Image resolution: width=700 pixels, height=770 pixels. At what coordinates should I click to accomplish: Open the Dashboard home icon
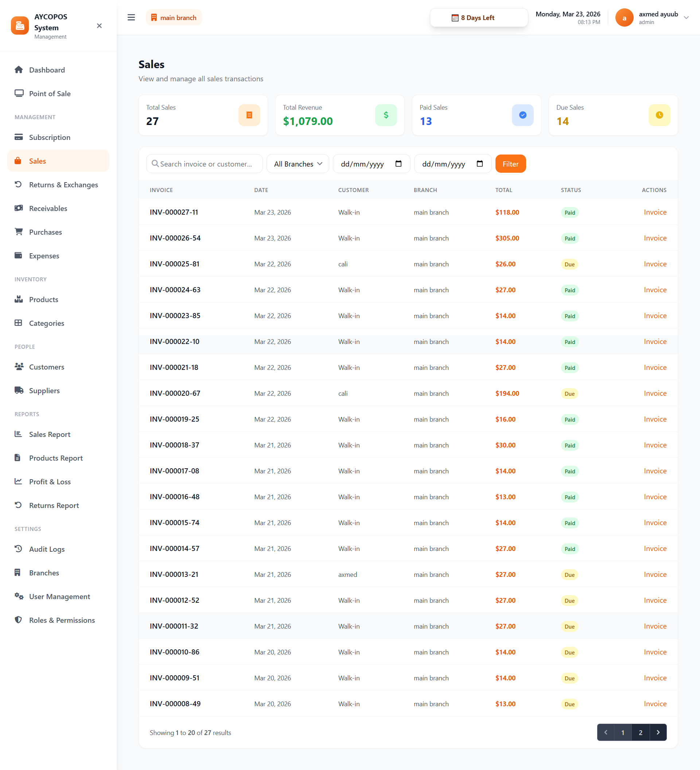(x=18, y=70)
